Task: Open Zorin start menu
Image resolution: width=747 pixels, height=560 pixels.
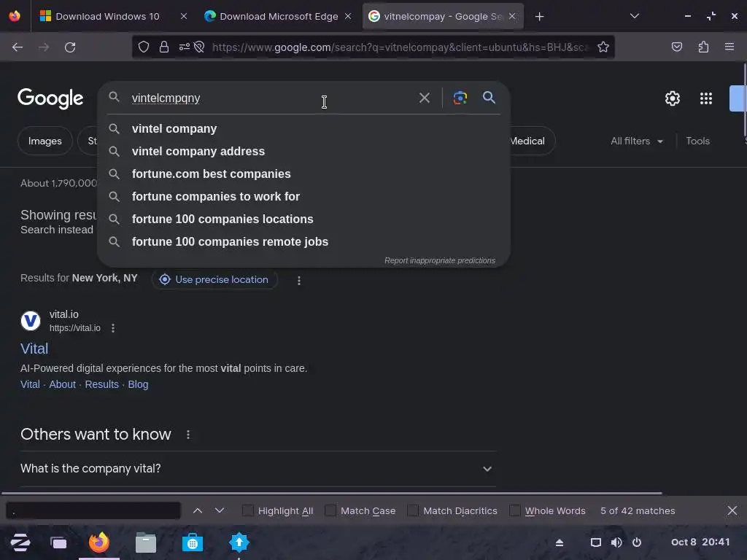Action: coord(20,542)
